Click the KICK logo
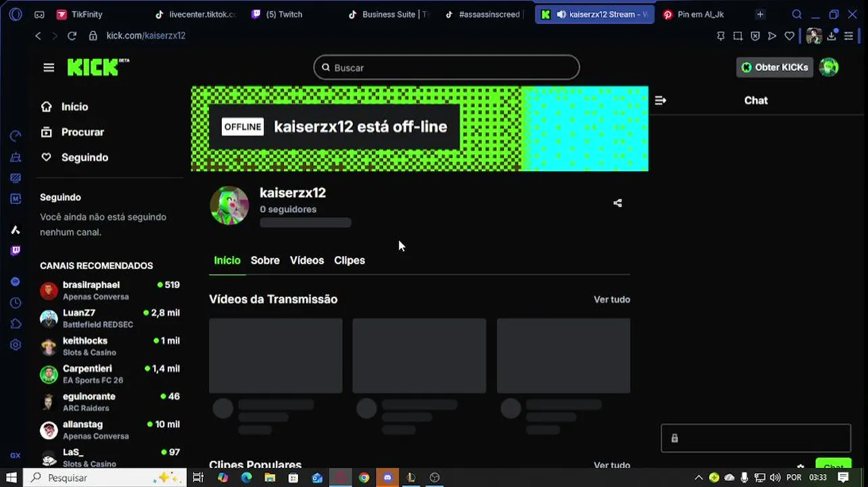The height and width of the screenshot is (487, 868). (98, 67)
